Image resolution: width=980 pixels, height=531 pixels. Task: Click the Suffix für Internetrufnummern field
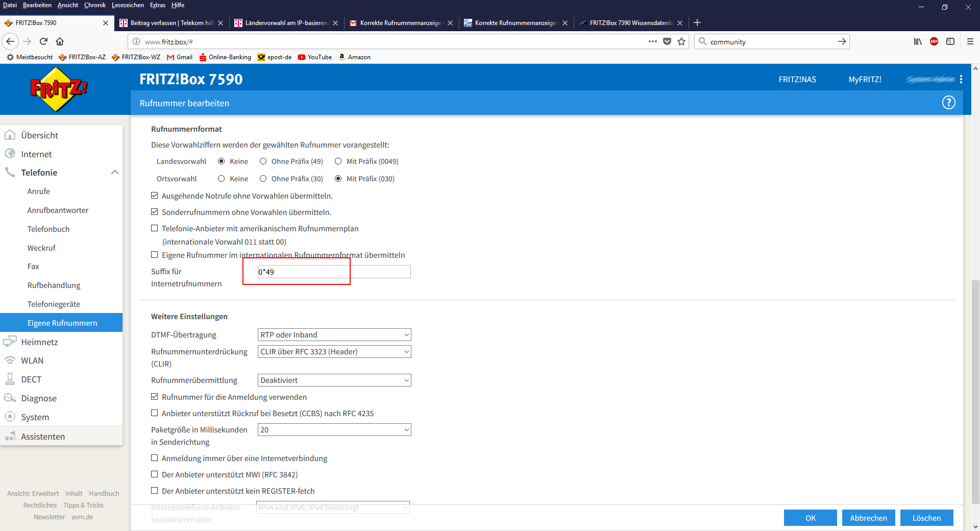pyautogui.click(x=334, y=272)
